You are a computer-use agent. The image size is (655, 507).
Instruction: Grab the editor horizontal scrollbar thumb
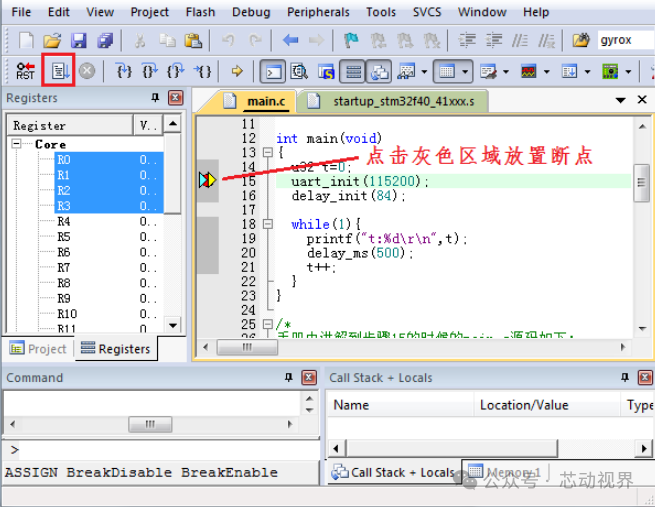tap(247, 347)
